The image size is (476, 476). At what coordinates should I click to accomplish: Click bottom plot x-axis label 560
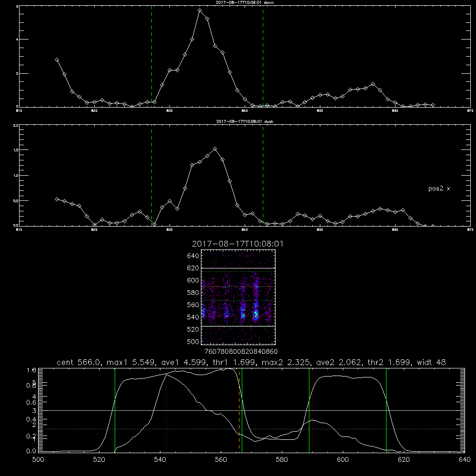[221, 460]
